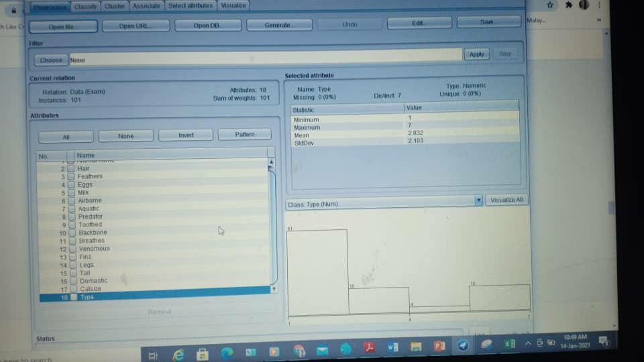Select the Toothed attribute row
The image size is (644, 362).
pyautogui.click(x=154, y=225)
